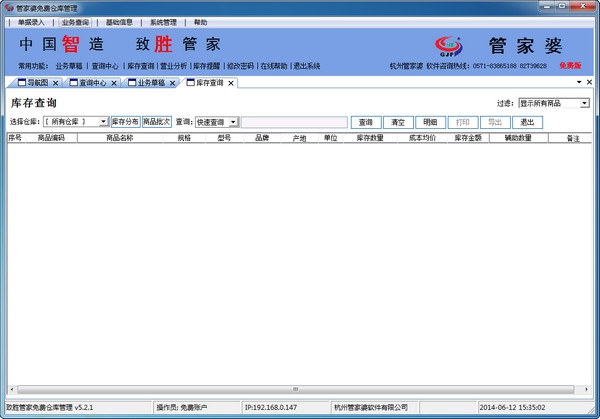
Task: Focus the query text input field
Action: 294,122
